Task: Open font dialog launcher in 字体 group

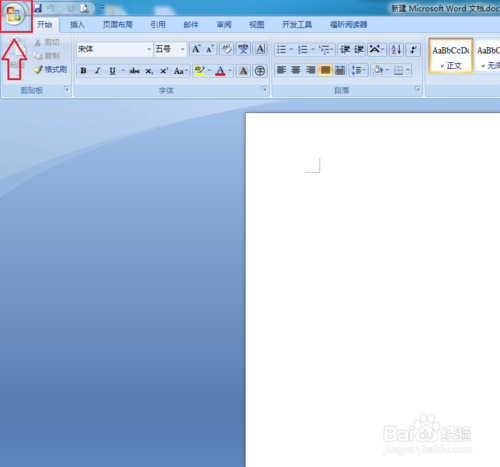Action: click(x=264, y=89)
